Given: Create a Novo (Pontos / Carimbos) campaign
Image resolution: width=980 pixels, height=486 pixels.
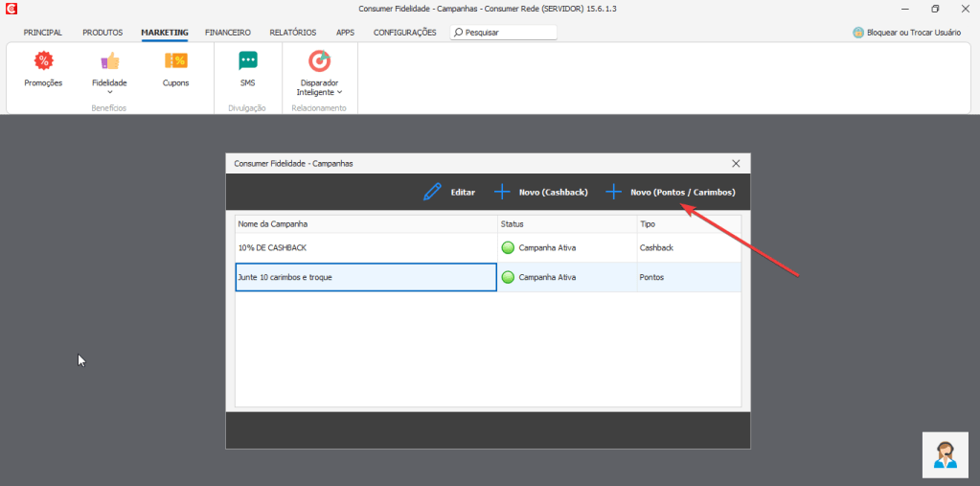Looking at the screenshot, I should 682,192.
